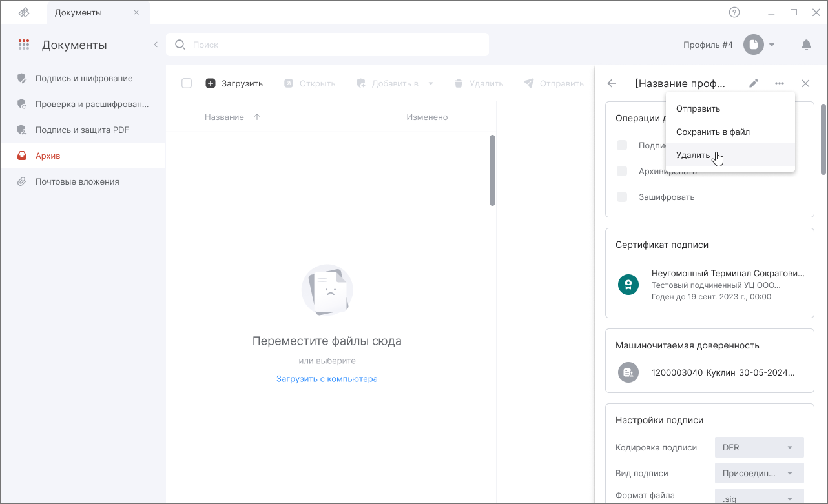Screen dimensions: 828x504
Task: Open Почтовые вложения section
Action: (x=83, y=181)
